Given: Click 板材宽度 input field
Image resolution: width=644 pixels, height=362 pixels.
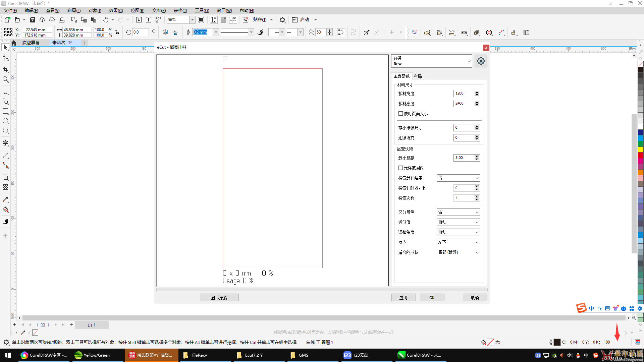Looking at the screenshot, I should pyautogui.click(x=464, y=93).
